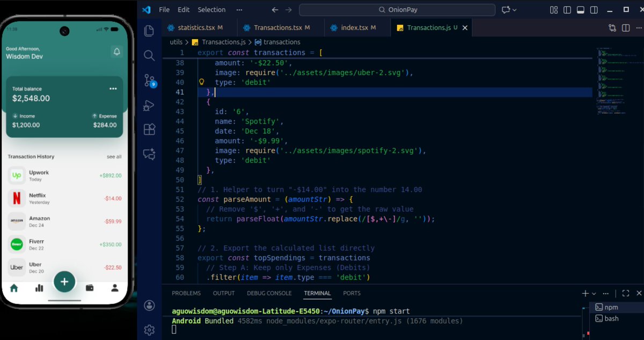Switch to the PORTS panel tab
Viewport: 644px width, 340px height.
pyautogui.click(x=352, y=293)
